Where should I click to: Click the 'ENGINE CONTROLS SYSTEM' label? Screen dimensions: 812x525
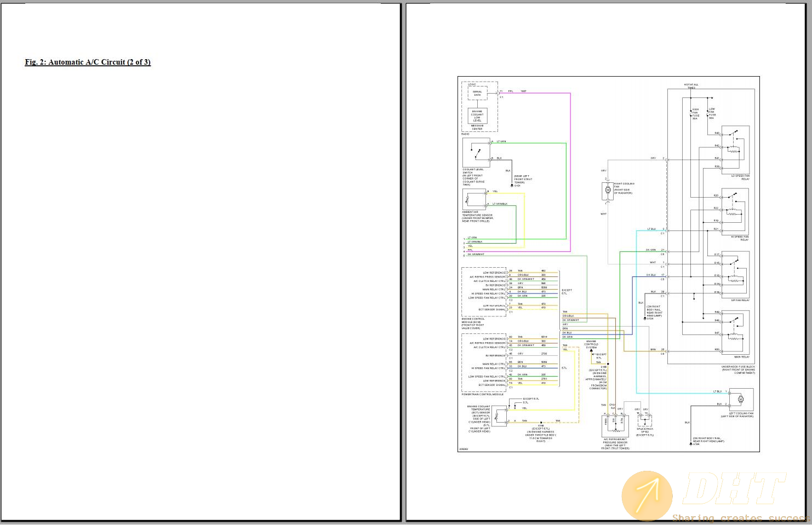coord(591,344)
